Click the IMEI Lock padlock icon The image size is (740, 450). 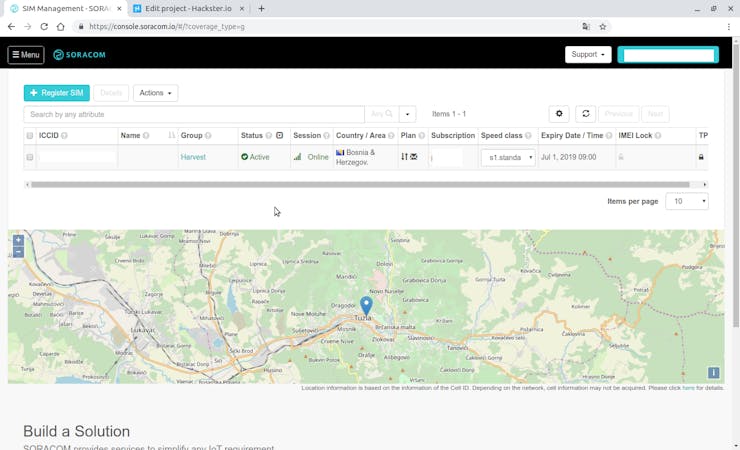point(621,157)
